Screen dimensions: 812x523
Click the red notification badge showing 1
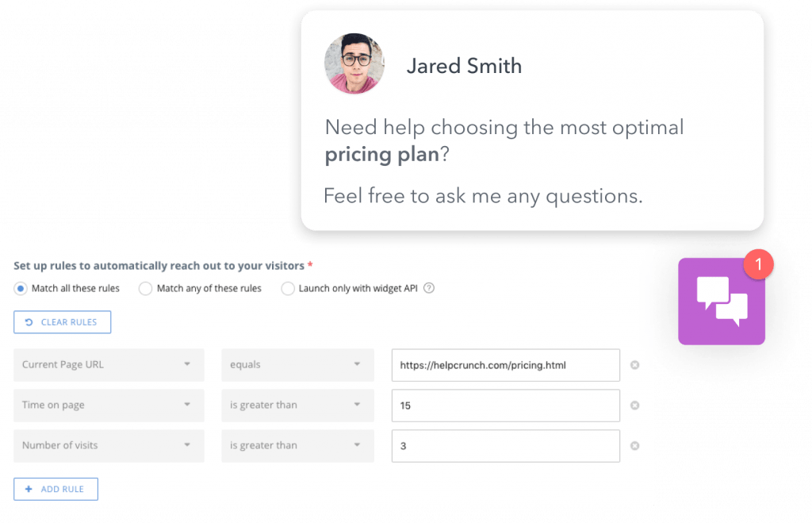758,264
